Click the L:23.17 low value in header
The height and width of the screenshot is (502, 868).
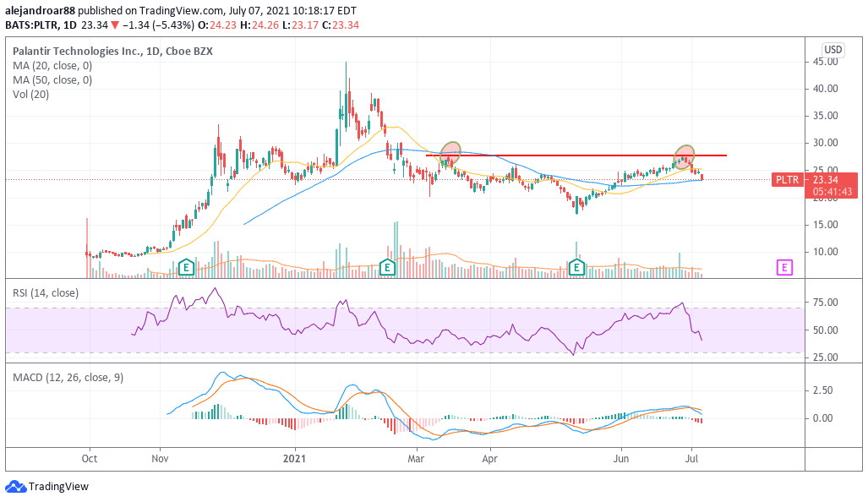coord(301,25)
